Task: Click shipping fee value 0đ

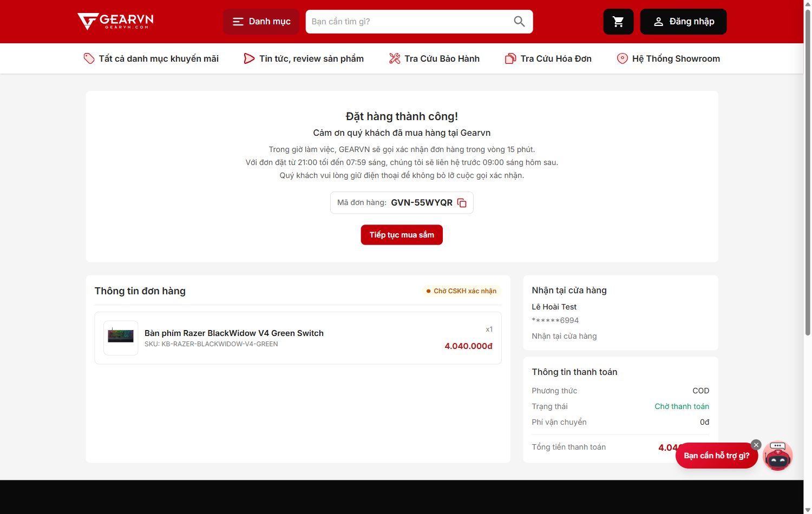Action: click(704, 422)
